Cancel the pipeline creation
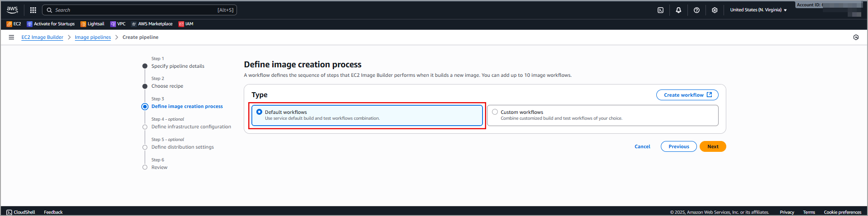Viewport: 868px width, 216px height. [x=642, y=146]
